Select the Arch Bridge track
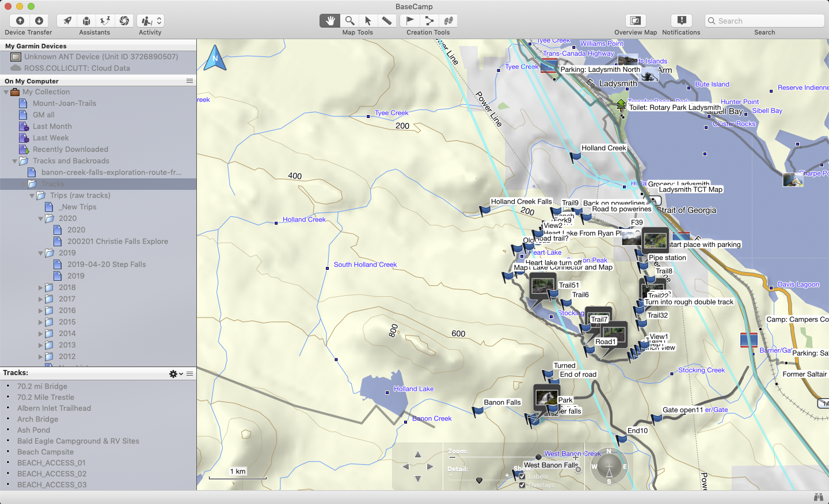 click(x=37, y=419)
